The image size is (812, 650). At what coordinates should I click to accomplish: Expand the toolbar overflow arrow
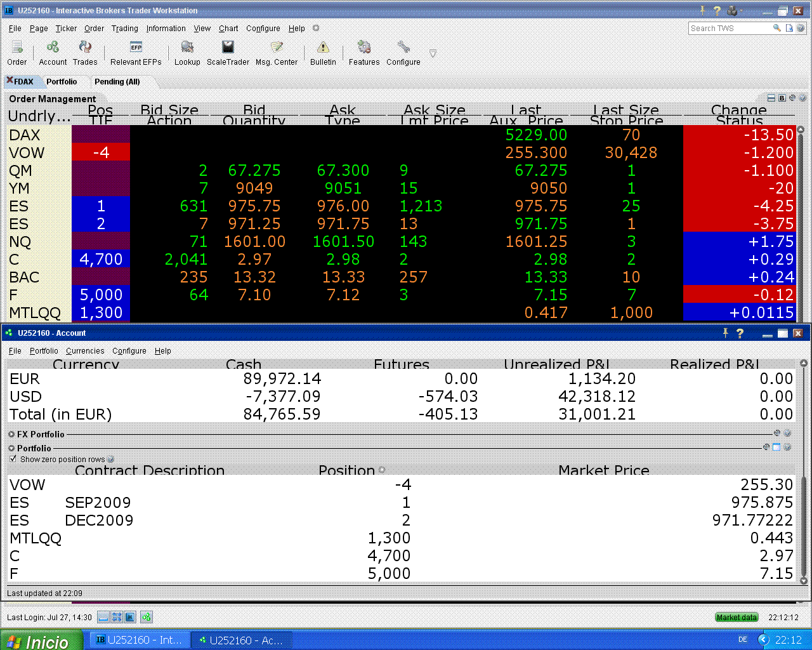tap(433, 53)
